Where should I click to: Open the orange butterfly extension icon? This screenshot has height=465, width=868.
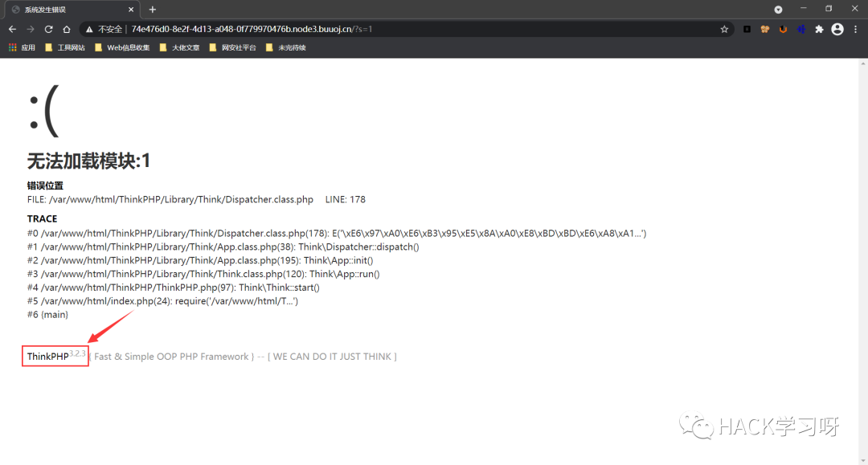click(765, 29)
